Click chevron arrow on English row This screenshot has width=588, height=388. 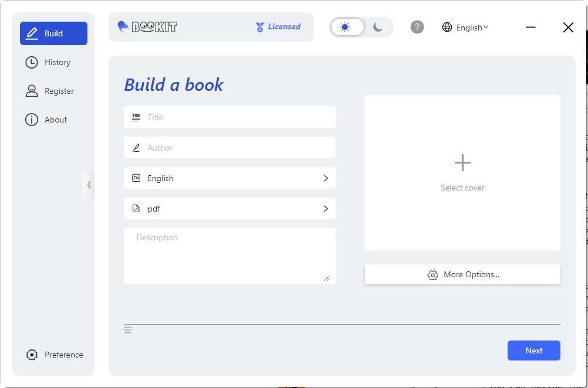coord(326,178)
